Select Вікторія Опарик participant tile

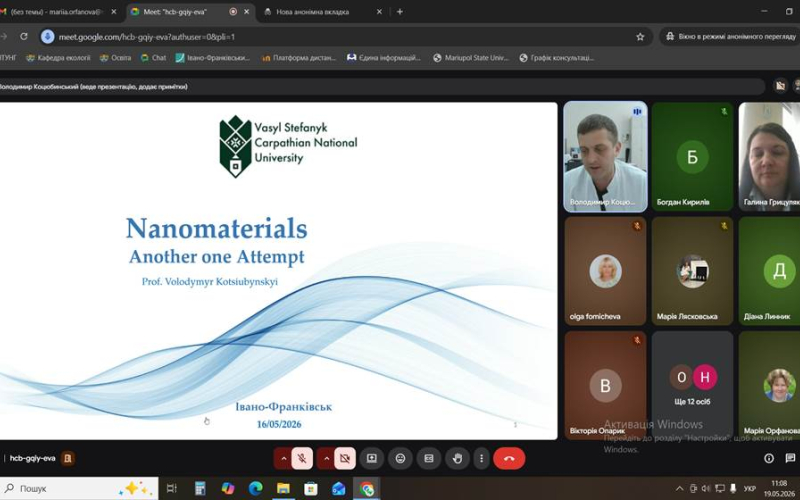(605, 385)
